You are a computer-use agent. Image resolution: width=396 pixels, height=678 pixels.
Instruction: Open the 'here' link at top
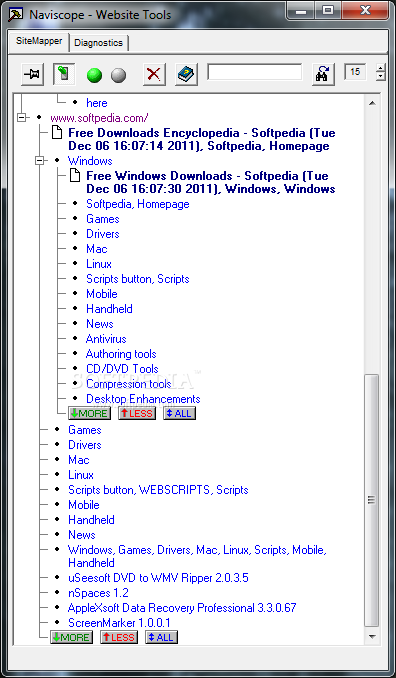tap(96, 103)
